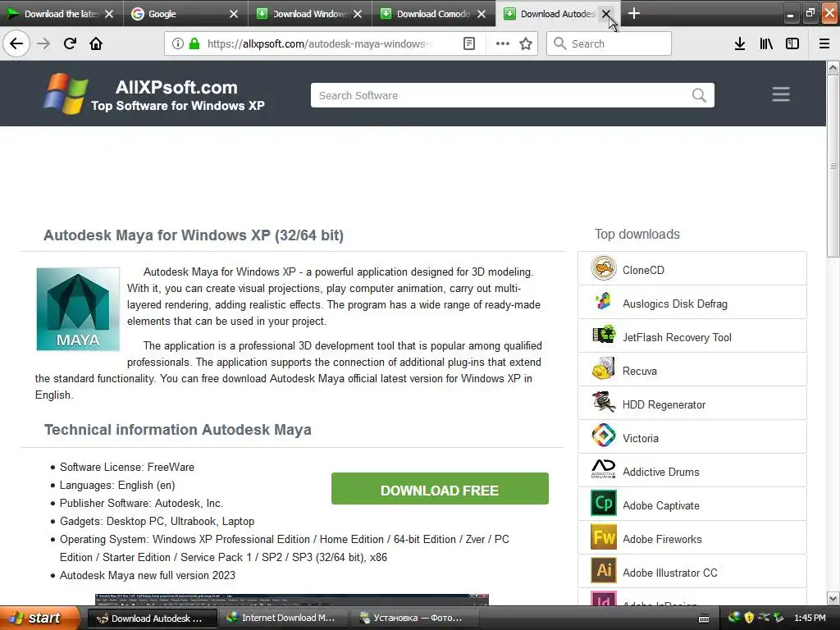Click the HDD Regenerator icon

click(x=603, y=403)
